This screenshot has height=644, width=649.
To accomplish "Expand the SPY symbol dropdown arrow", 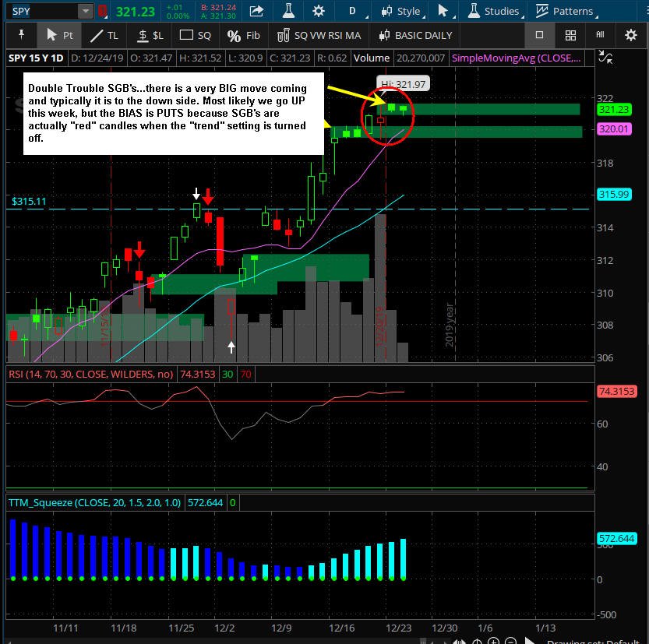I will pos(86,11).
